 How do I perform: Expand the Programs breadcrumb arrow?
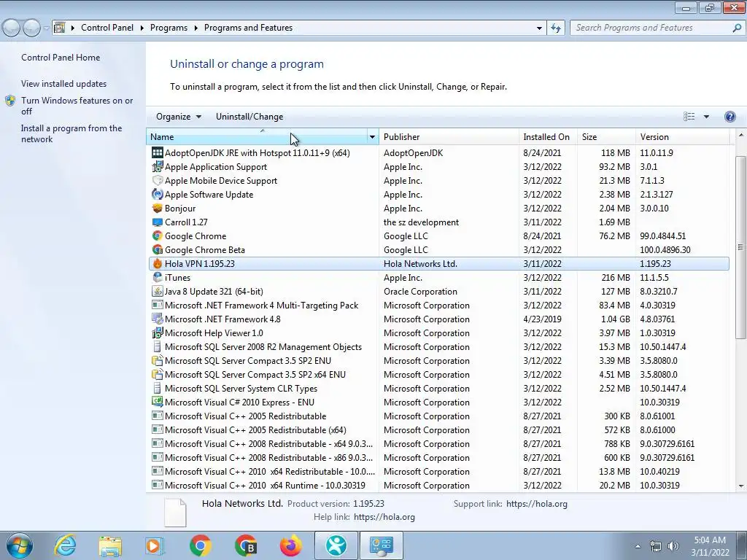(x=196, y=28)
